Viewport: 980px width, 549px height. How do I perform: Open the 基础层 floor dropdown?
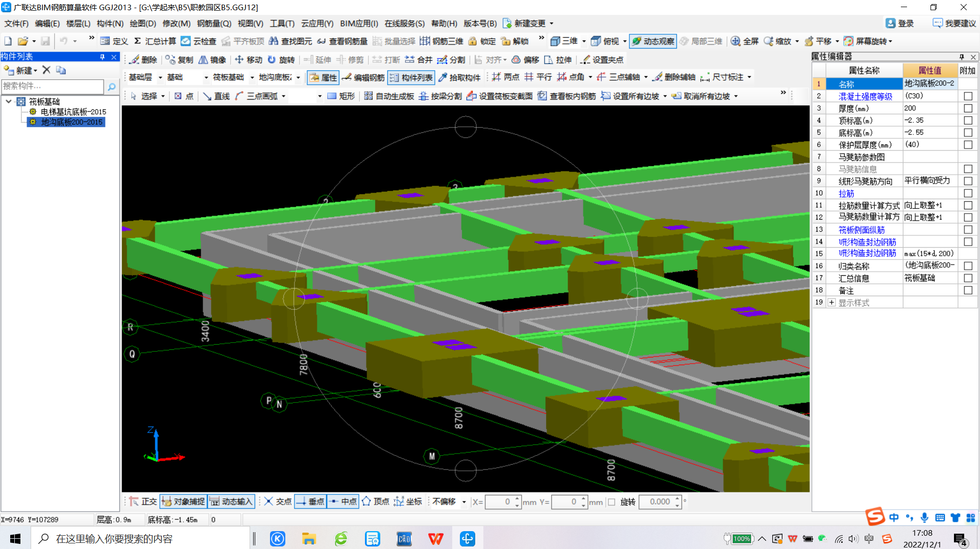[160, 78]
